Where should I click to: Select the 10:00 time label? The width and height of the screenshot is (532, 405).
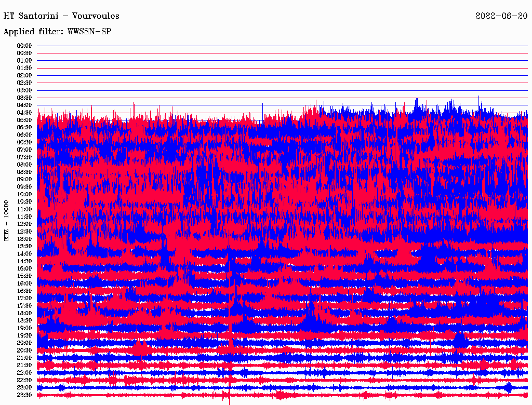24,194
